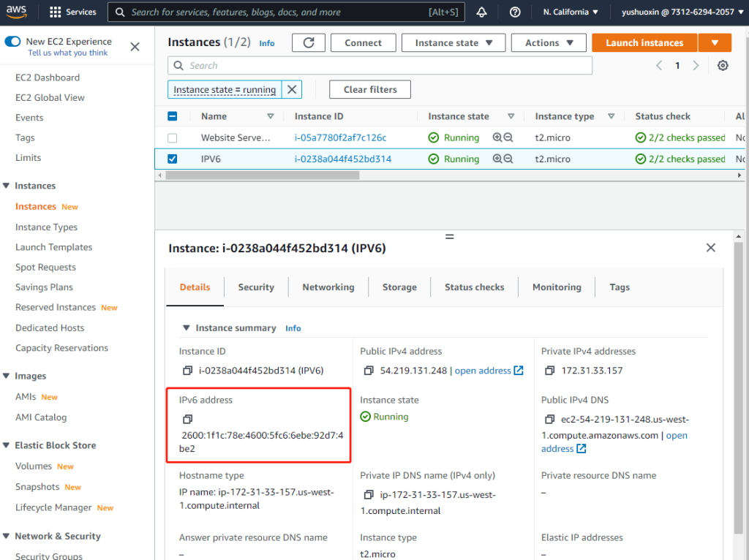This screenshot has width=749, height=560.
Task: Open table preferences gear icon
Action: click(x=723, y=66)
